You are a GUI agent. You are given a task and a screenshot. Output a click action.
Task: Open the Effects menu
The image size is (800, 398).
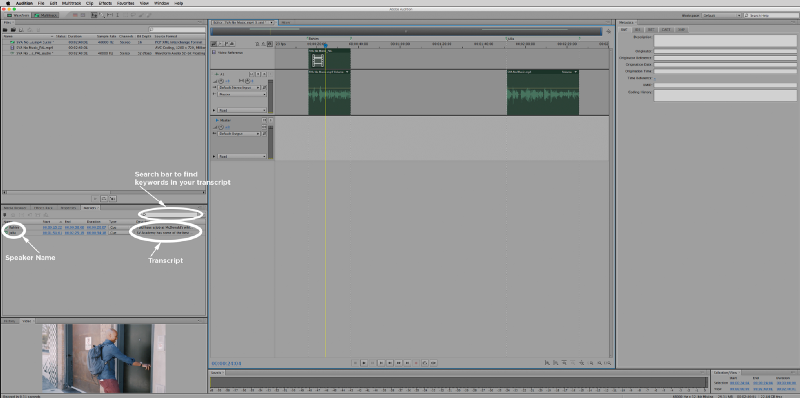[x=105, y=3]
